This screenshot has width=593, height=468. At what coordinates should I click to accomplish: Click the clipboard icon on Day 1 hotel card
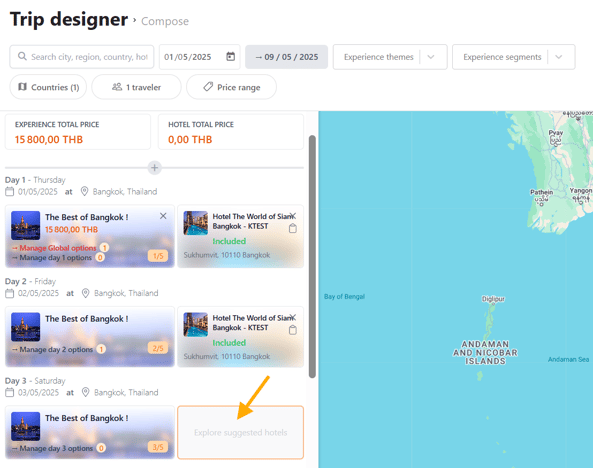[x=293, y=229]
